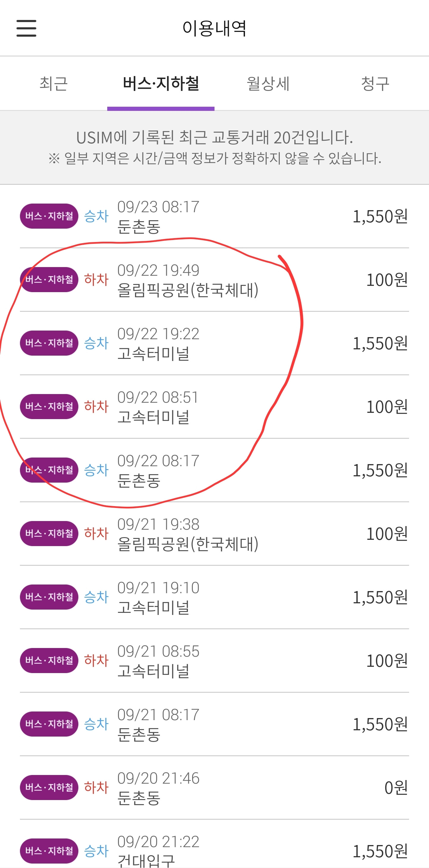Tap the 1,550원 fare on 09/23 entry
This screenshot has width=429, height=868.
[x=380, y=216]
